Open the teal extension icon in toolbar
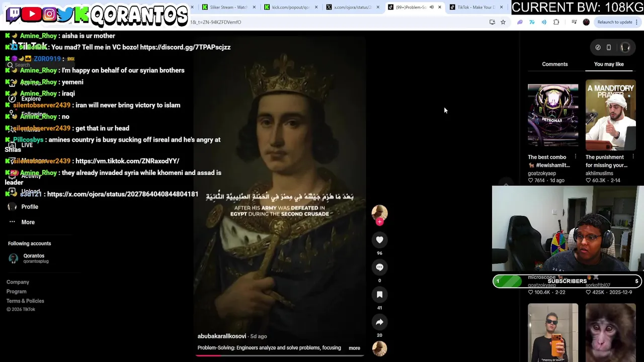Screen dimensions: 644x362 click(532, 22)
